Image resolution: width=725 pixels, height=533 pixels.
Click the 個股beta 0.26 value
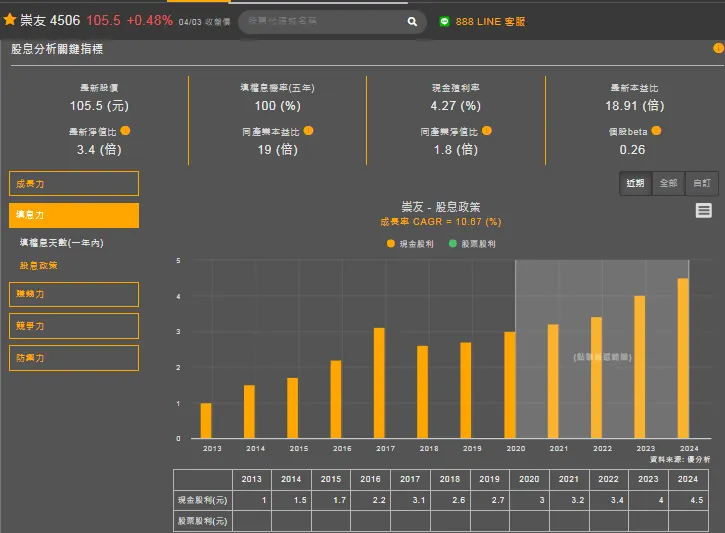point(632,150)
